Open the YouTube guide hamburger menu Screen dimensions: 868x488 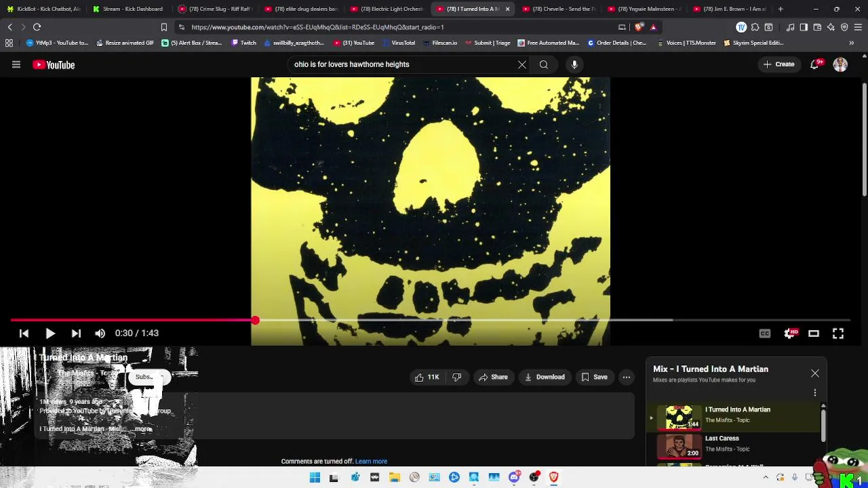pyautogui.click(x=16, y=64)
